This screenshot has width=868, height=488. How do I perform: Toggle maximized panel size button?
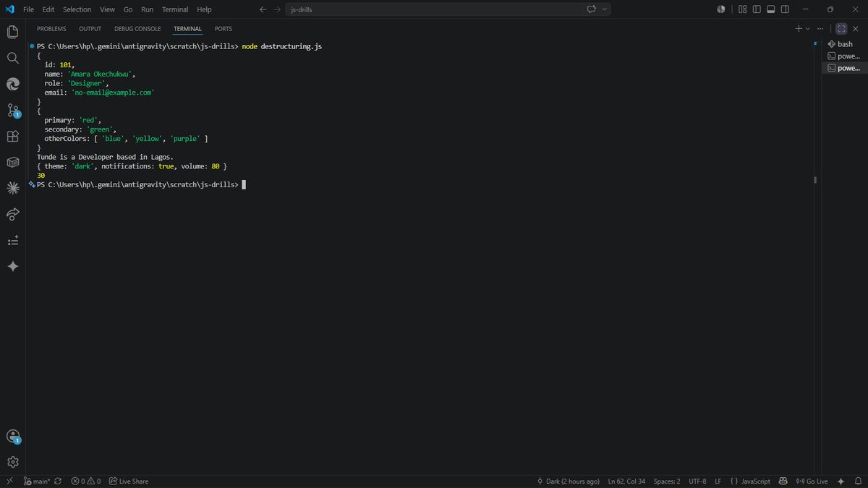pos(841,29)
